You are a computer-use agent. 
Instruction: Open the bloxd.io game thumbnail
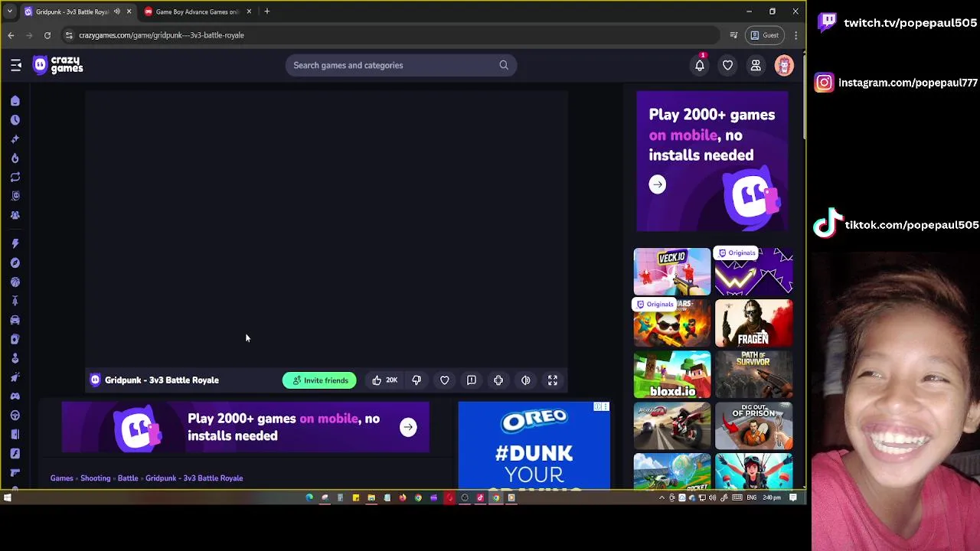click(x=672, y=375)
